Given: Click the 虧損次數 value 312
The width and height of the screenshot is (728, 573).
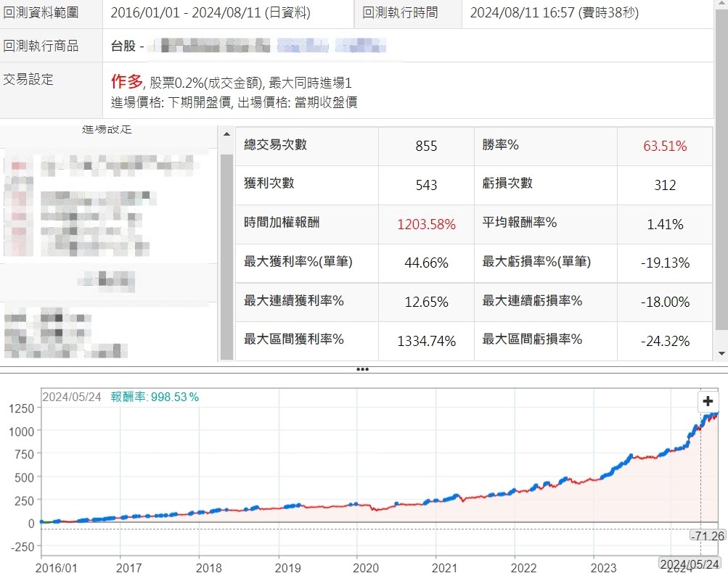Looking at the screenshot, I should 664,185.
